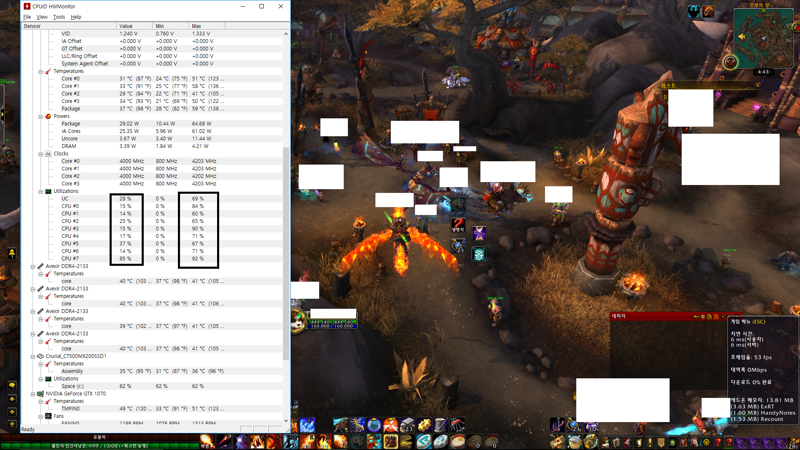Collapse the Crucial_CT500MX200SSD1 node
800x450 pixels.
pos(33,356)
